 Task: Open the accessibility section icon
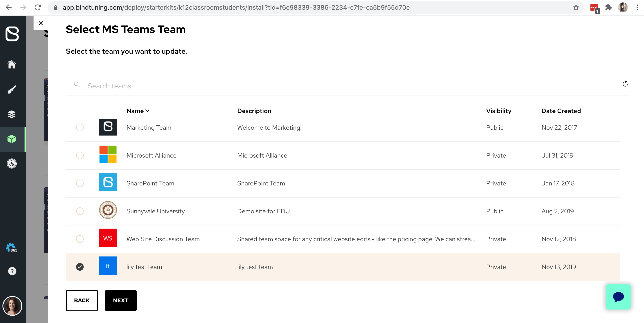[x=11, y=164]
